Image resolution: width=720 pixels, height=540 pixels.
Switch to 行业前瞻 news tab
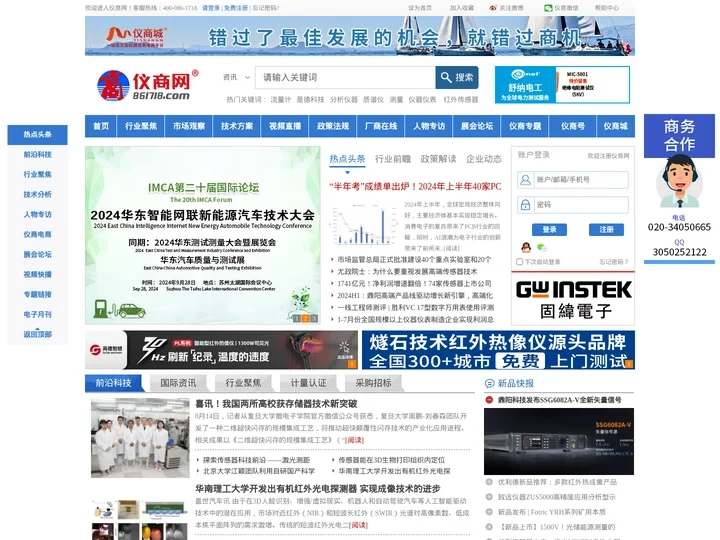pyautogui.click(x=393, y=159)
